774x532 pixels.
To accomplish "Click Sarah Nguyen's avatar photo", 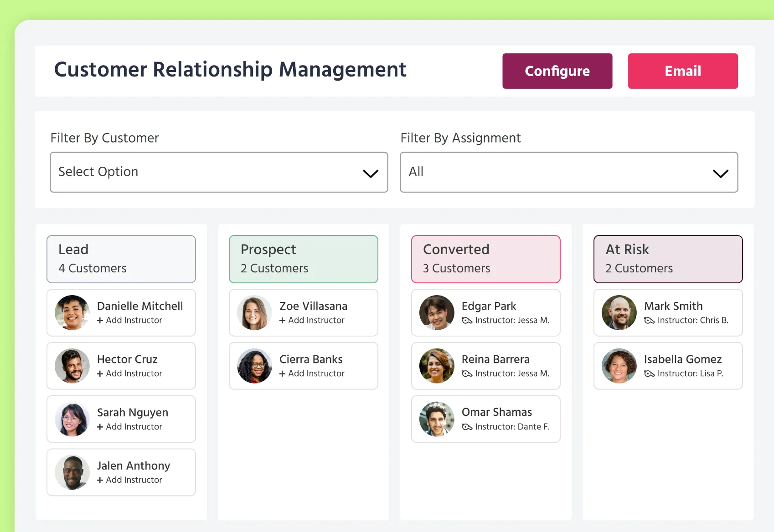I will [x=72, y=419].
